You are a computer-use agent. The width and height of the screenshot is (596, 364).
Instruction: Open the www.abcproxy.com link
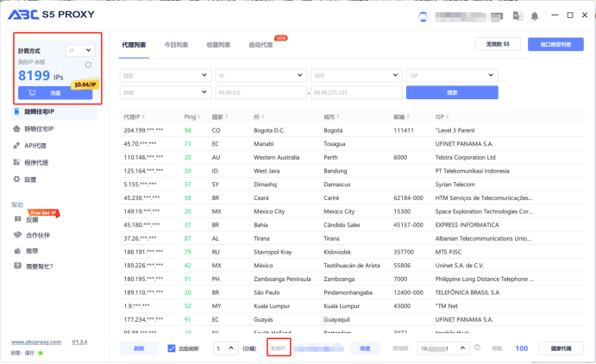pos(35,342)
